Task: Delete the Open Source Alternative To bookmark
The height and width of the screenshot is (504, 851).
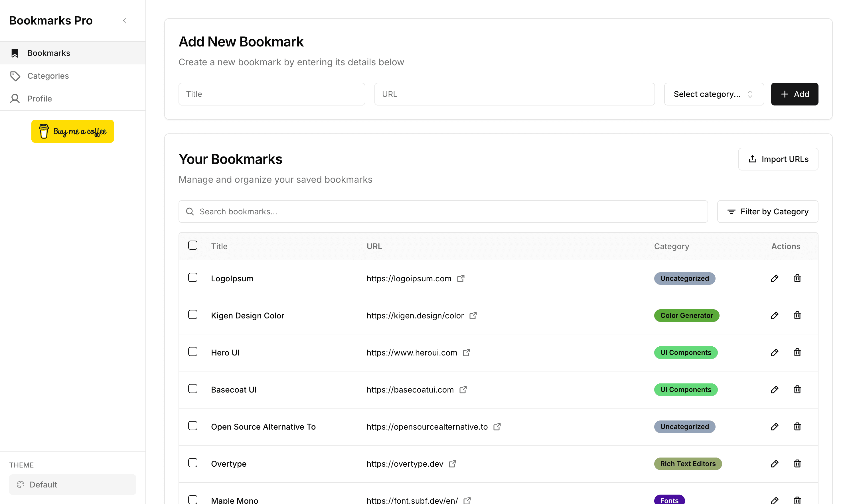Action: click(797, 426)
